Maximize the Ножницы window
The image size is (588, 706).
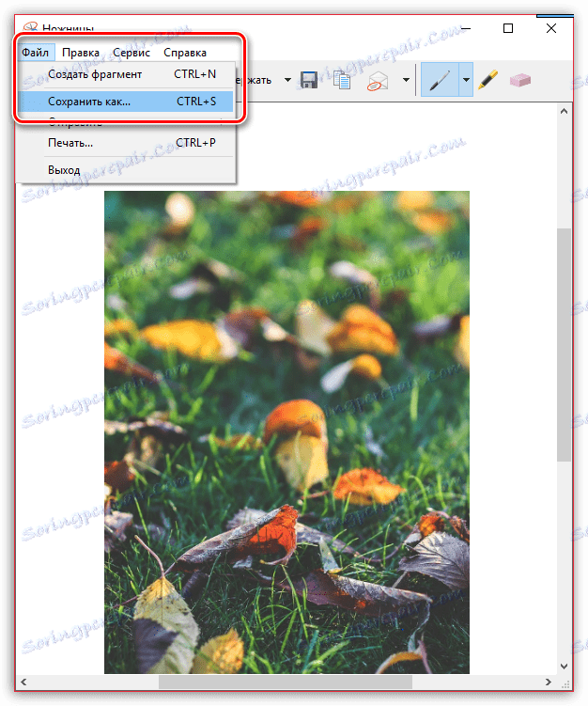[508, 28]
